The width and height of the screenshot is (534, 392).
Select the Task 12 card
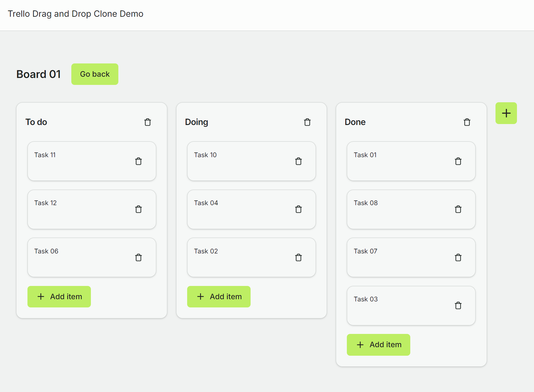point(92,209)
